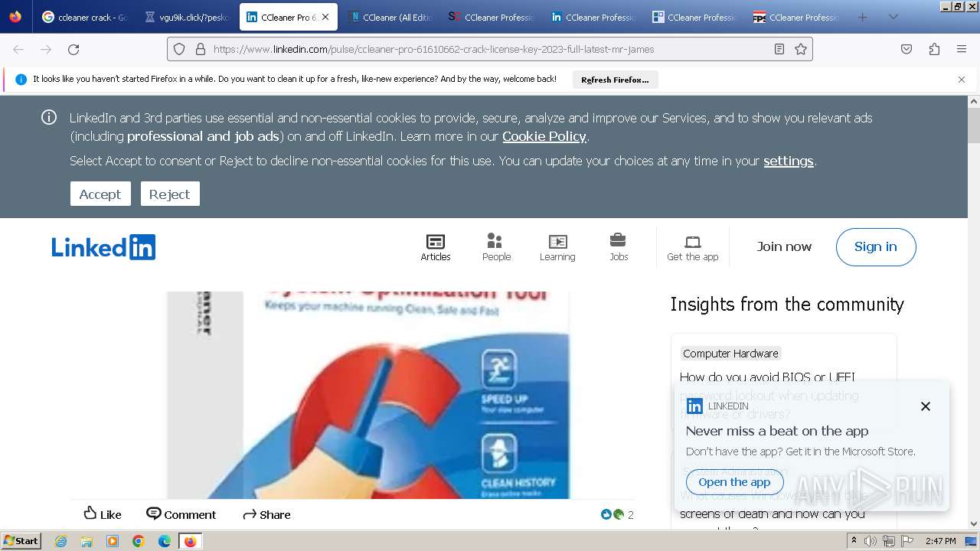The image size is (980, 551).
Task: Switch to the vgu9ik.click tab
Action: pyautogui.click(x=188, y=17)
